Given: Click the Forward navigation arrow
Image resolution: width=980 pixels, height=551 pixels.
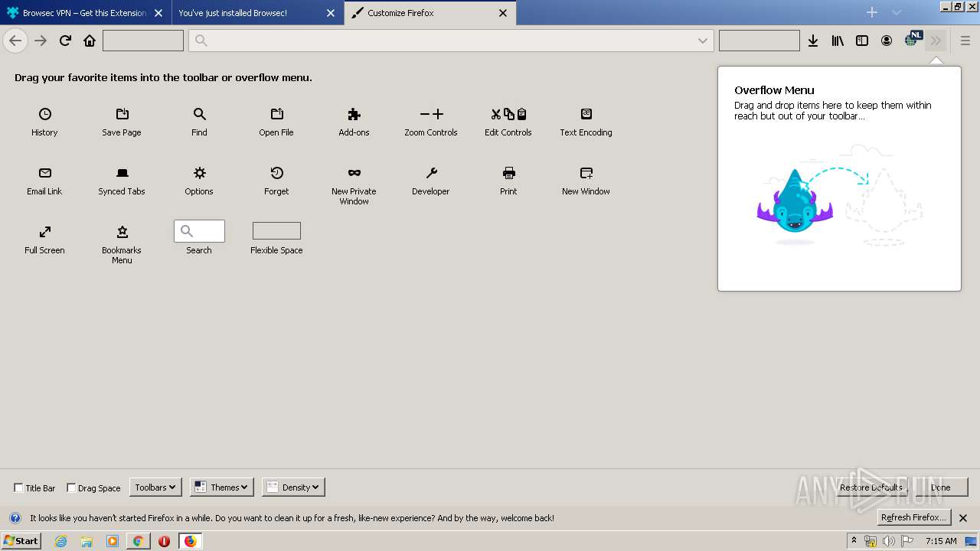Looking at the screenshot, I should point(41,41).
